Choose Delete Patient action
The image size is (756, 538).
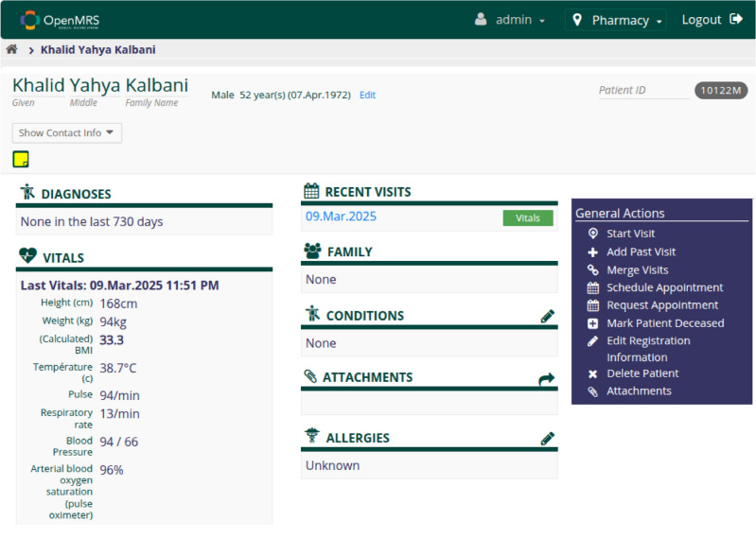(x=642, y=373)
